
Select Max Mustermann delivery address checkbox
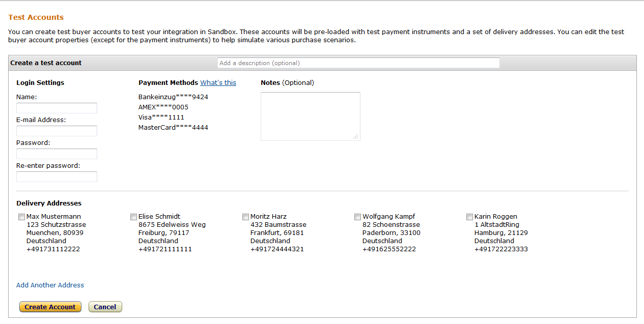tap(21, 217)
